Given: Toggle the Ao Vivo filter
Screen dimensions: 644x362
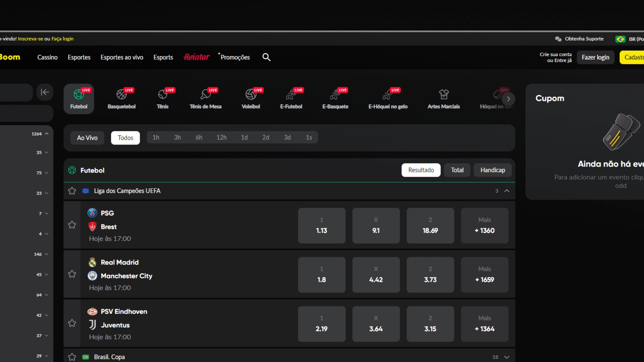Looking at the screenshot, I should point(87,138).
